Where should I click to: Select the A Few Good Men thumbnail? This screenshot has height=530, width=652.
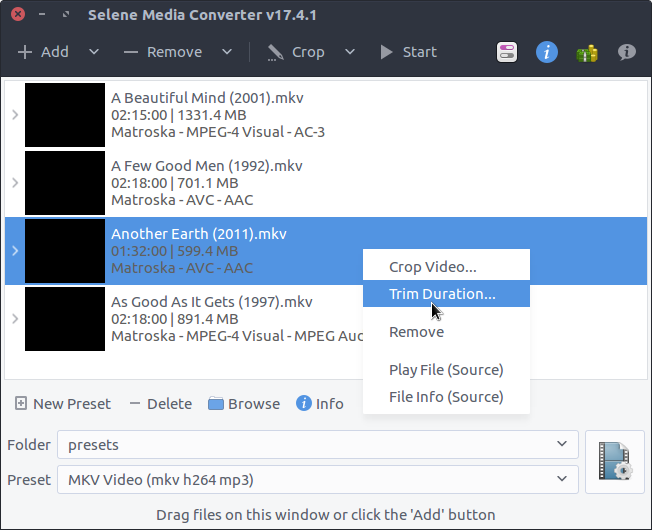pos(65,183)
